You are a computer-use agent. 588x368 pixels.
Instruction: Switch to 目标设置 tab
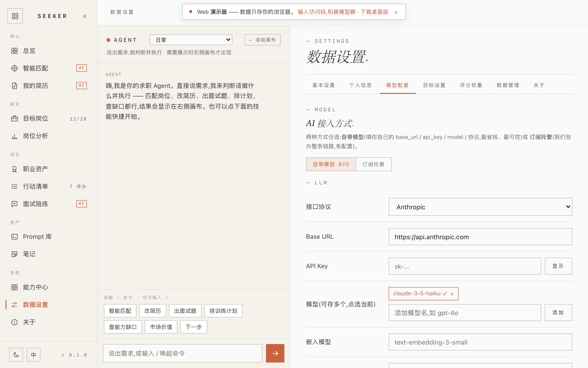tap(434, 85)
